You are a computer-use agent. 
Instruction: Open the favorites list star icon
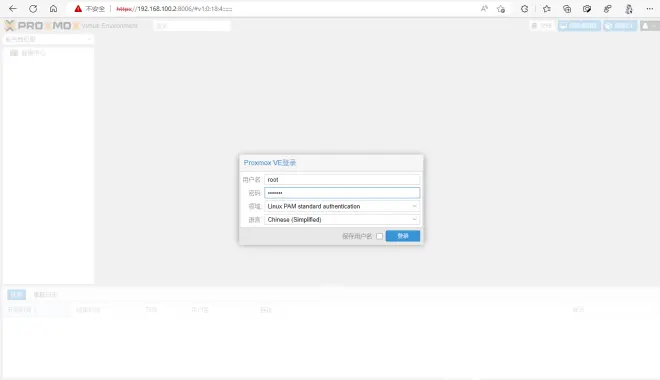pyautogui.click(x=547, y=8)
